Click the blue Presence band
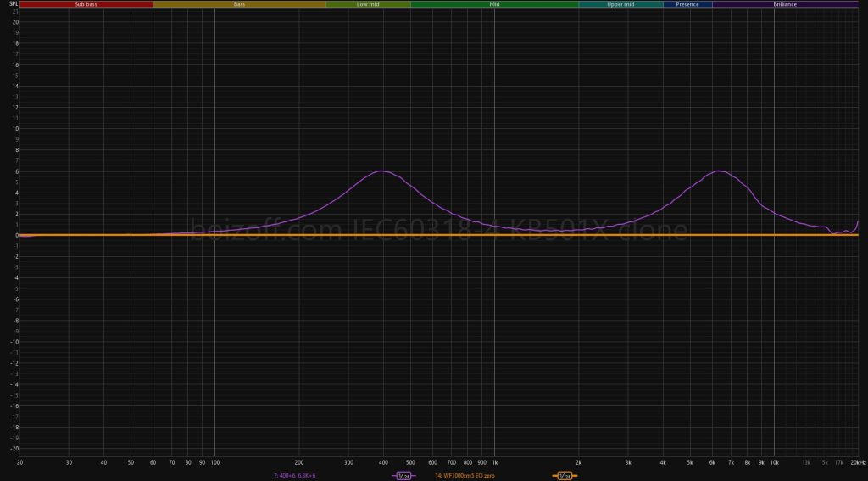Viewport: 868px width, 481px height. pyautogui.click(x=687, y=4)
